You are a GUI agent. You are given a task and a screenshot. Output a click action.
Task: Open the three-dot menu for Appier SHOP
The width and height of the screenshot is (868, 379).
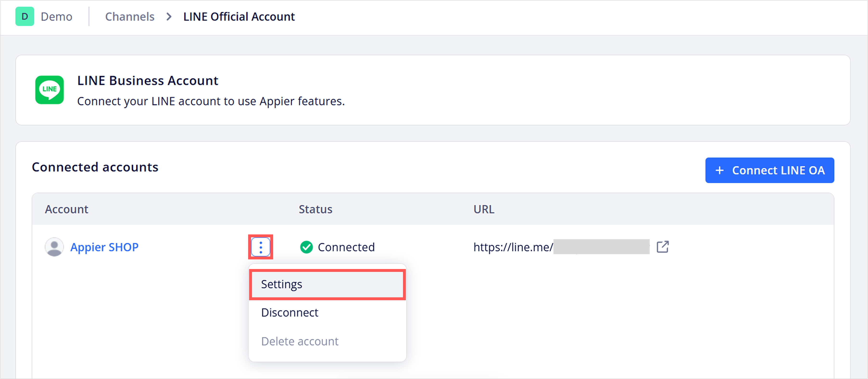(x=260, y=247)
